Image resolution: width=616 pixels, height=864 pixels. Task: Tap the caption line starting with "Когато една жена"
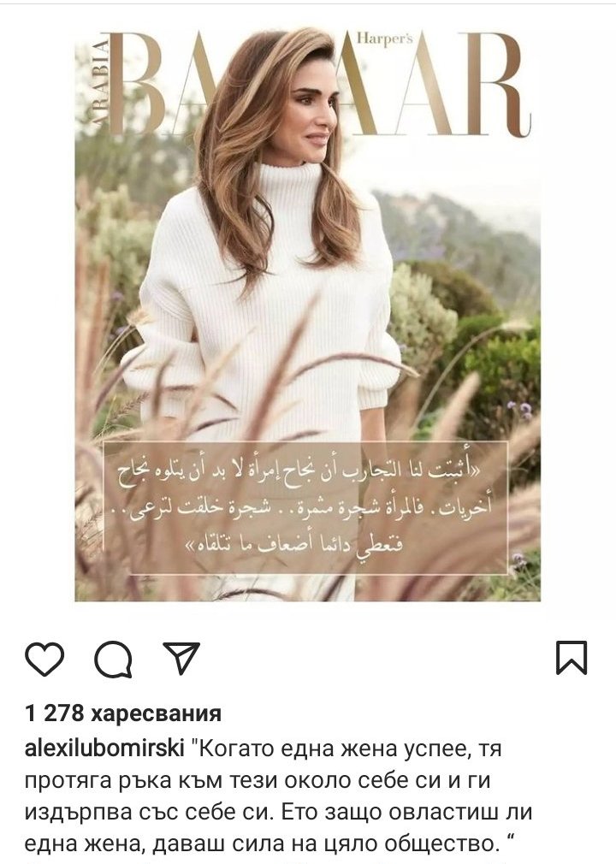pos(346,749)
